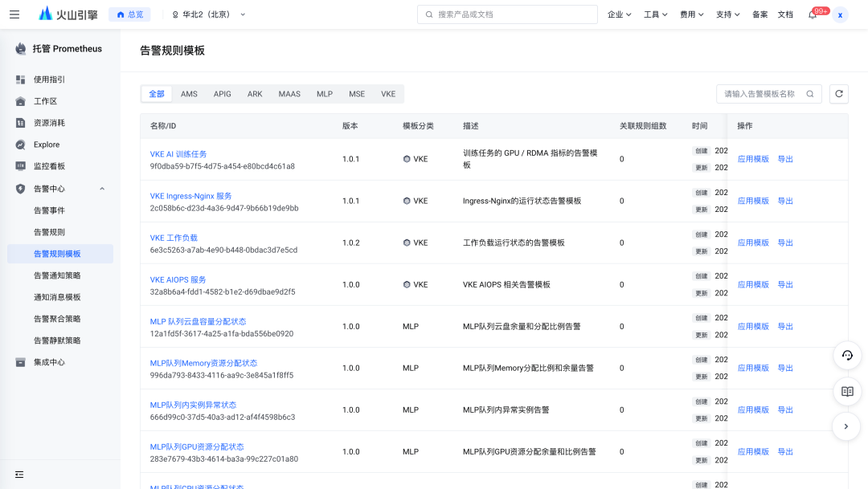Expand the right floating panel arrow
Viewport: 868px width, 489px height.
coord(846,426)
